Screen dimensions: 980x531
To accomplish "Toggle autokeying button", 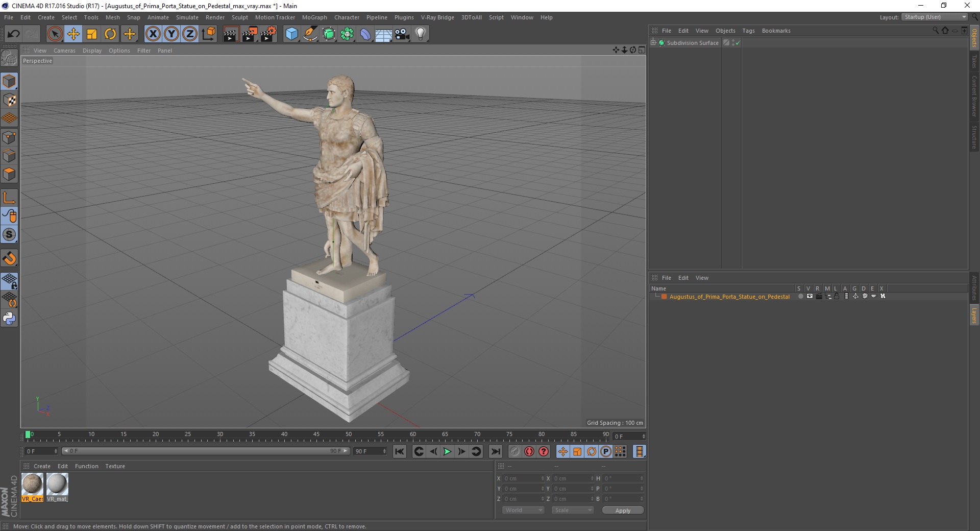I will pyautogui.click(x=529, y=451).
